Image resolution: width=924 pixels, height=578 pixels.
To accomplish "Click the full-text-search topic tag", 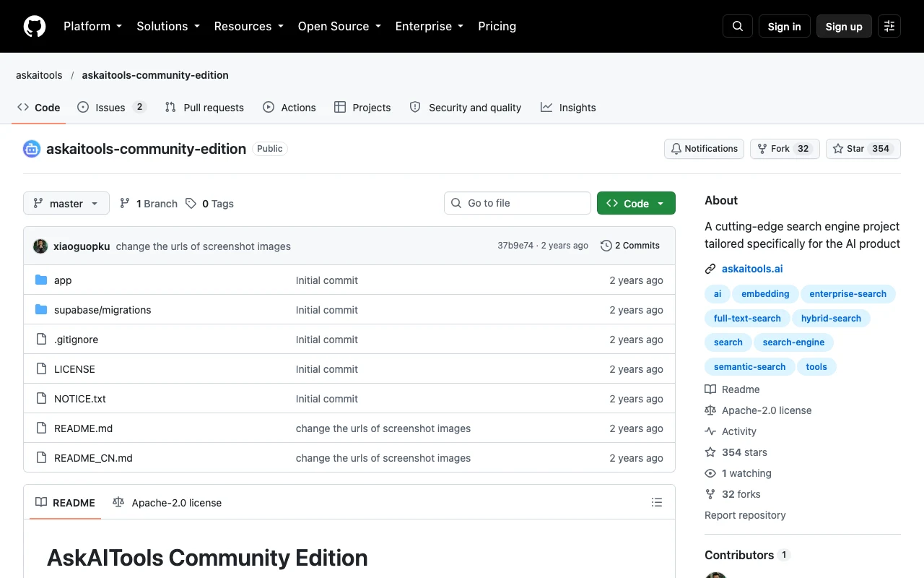I will 747,319.
